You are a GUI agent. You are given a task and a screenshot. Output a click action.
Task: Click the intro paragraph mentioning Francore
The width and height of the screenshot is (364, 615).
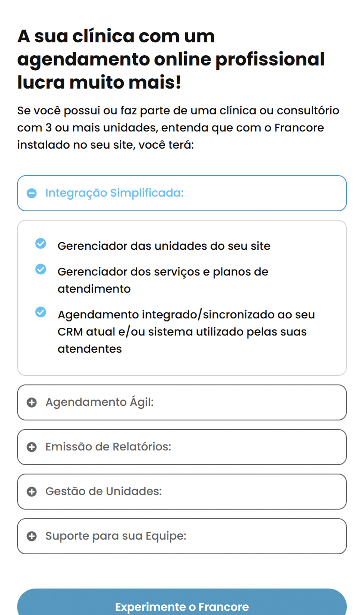tap(178, 128)
